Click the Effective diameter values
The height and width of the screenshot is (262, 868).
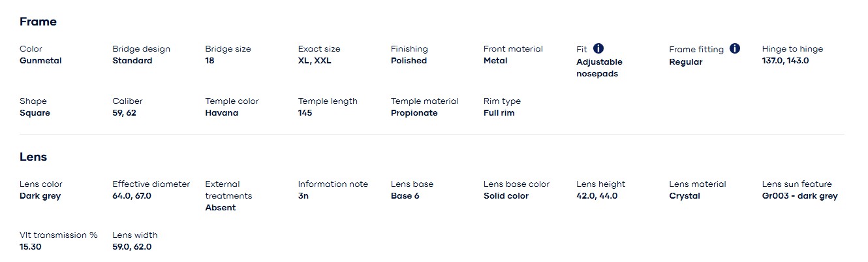pos(132,196)
